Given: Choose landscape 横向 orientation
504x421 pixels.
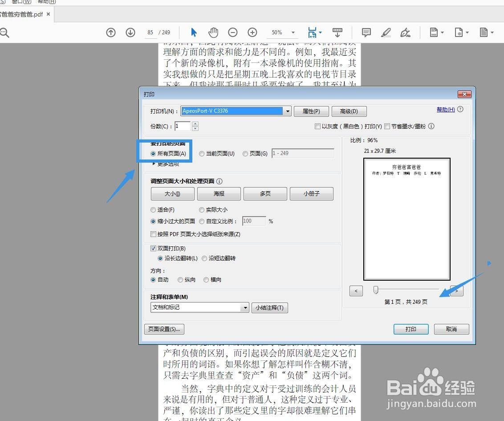Looking at the screenshot, I should click(x=206, y=280).
